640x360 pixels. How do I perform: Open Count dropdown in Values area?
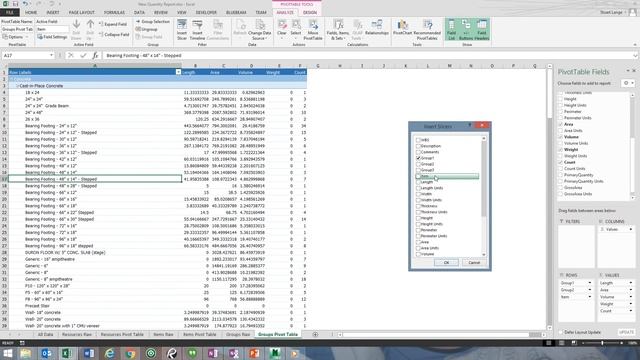631,311
